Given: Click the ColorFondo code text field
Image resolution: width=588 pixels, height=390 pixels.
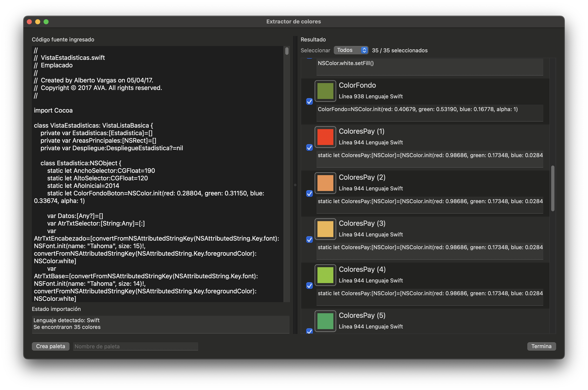Looking at the screenshot, I should pyautogui.click(x=429, y=113).
